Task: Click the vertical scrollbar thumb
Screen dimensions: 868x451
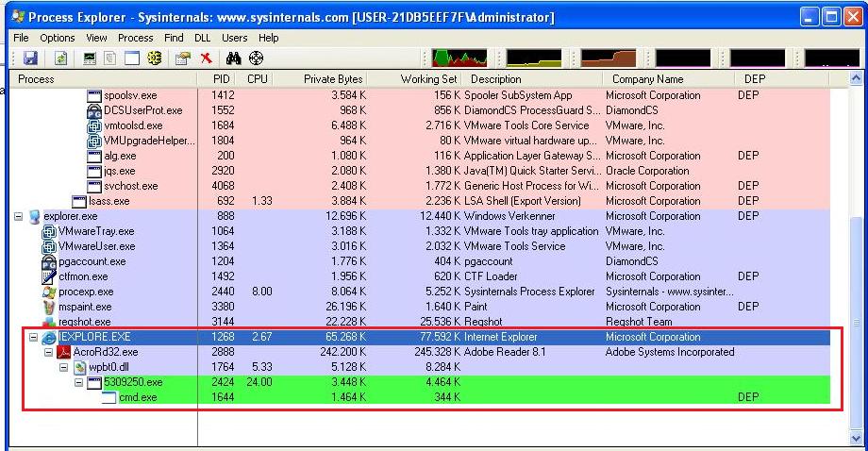Action: 856,324
